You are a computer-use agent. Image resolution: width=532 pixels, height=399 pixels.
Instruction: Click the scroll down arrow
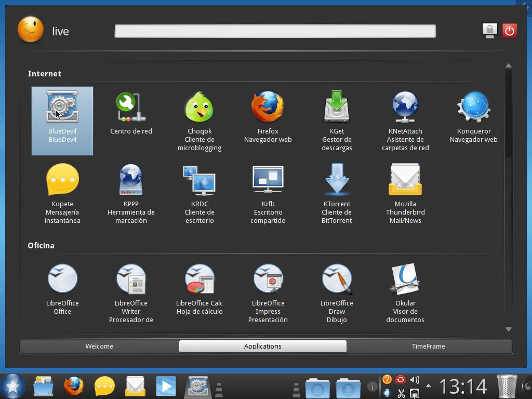click(x=508, y=329)
